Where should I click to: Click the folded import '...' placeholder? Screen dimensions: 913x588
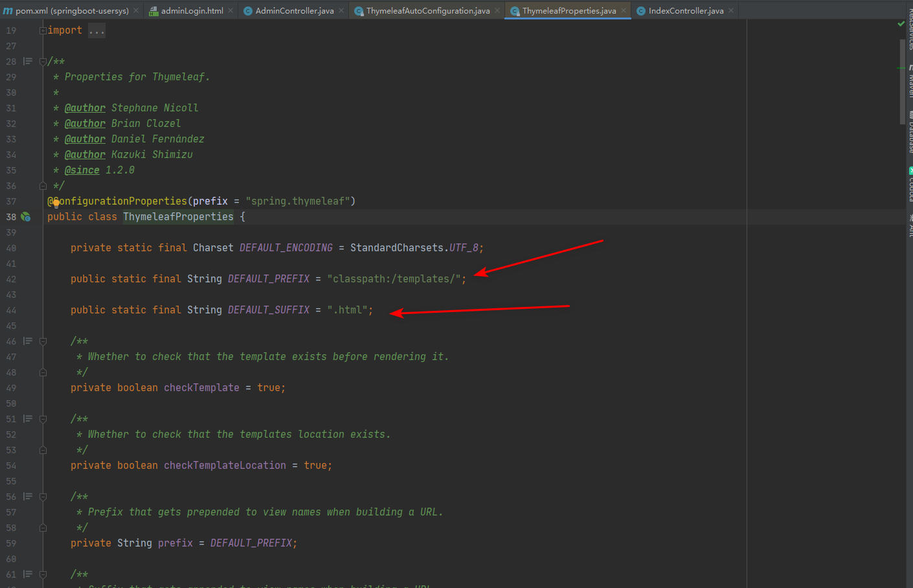96,30
